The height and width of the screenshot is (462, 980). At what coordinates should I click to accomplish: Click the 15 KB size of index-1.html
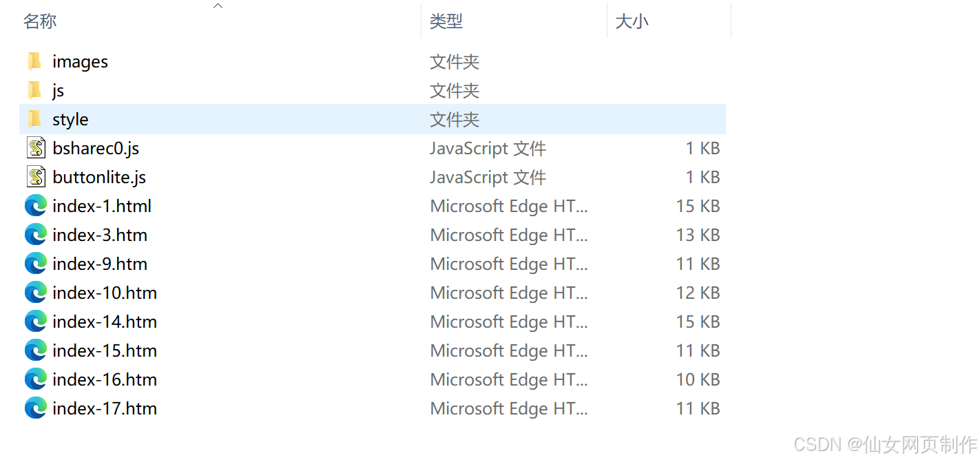pyautogui.click(x=698, y=205)
